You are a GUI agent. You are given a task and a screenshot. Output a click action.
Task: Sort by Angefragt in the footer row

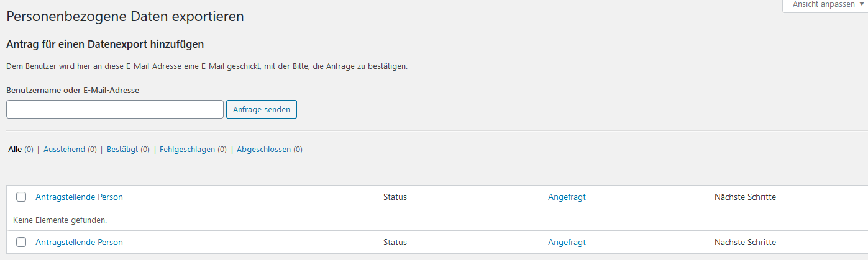click(x=567, y=243)
